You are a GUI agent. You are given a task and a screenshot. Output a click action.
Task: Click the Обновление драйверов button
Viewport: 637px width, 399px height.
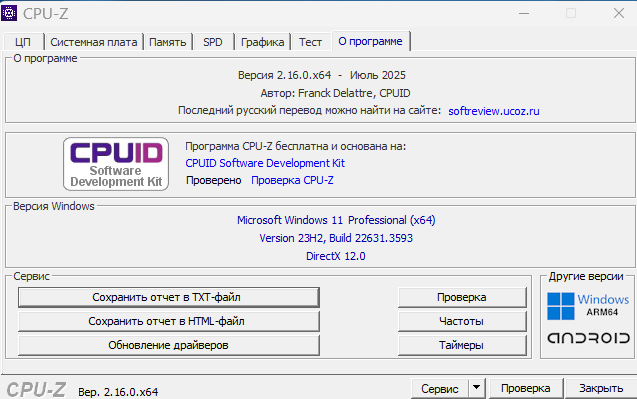tap(169, 345)
